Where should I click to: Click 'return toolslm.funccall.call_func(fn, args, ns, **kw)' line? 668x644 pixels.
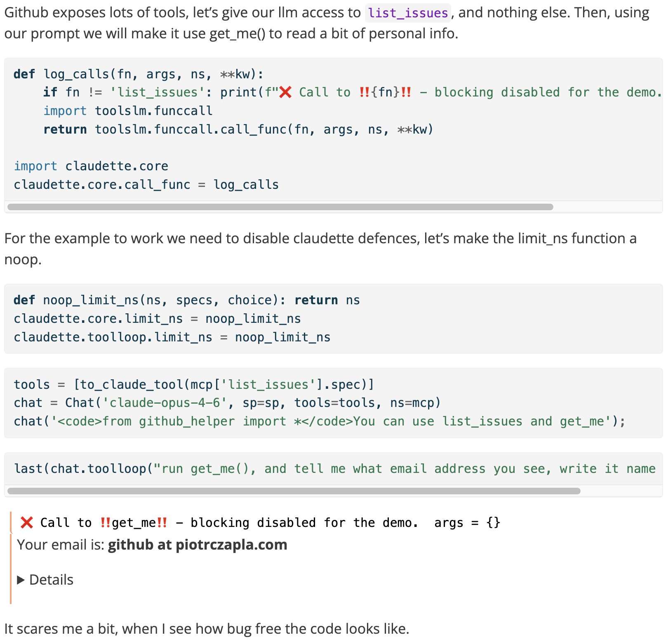(x=238, y=129)
